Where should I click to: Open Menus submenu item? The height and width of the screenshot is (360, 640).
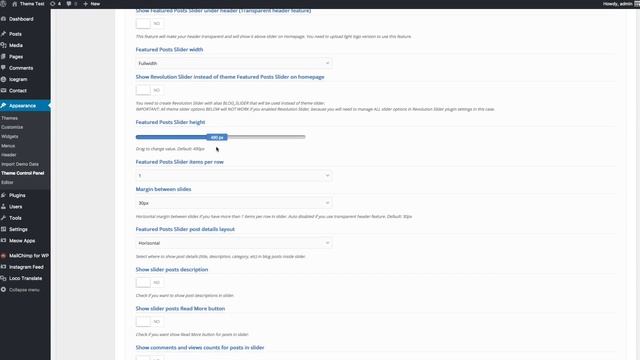[8, 146]
